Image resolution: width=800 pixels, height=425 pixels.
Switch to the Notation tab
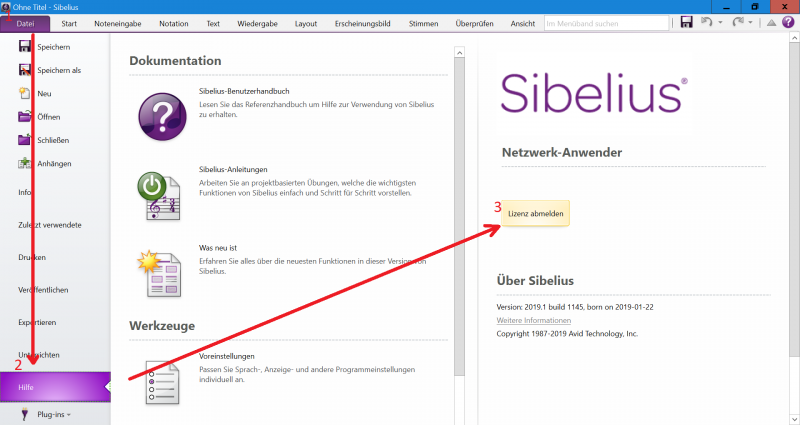[173, 23]
